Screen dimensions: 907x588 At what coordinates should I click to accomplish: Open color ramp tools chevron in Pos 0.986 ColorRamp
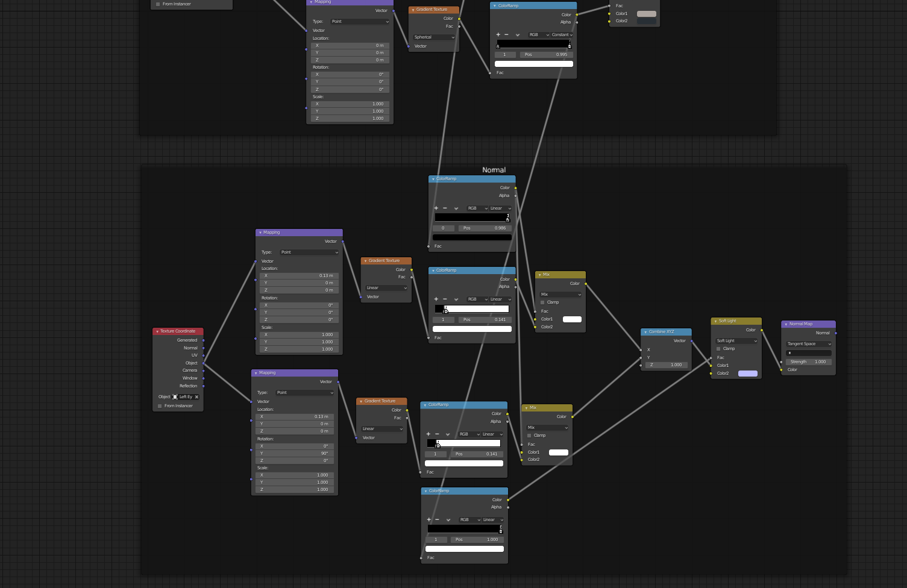pyautogui.click(x=456, y=208)
